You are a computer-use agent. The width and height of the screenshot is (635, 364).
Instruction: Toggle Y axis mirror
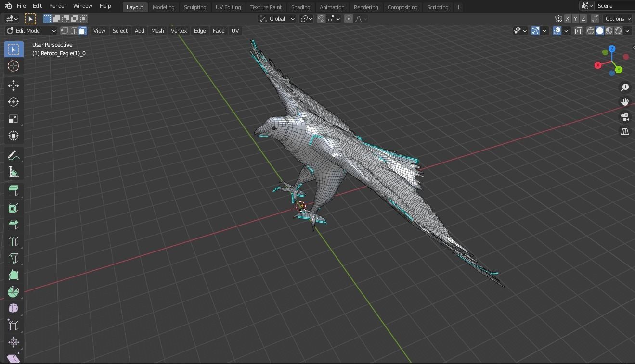pyautogui.click(x=575, y=19)
